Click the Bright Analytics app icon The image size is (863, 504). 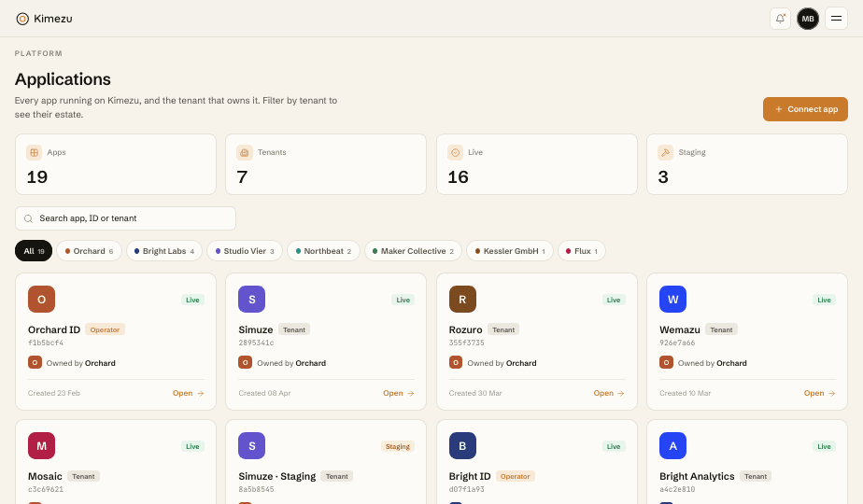coord(672,446)
